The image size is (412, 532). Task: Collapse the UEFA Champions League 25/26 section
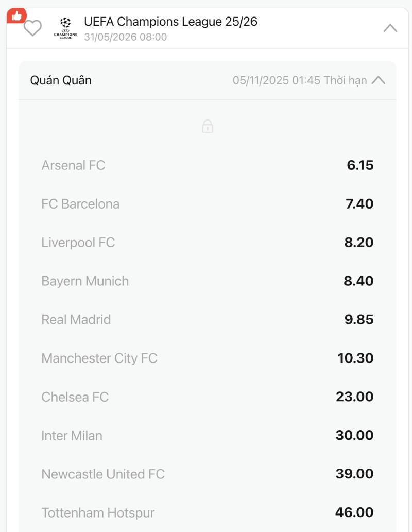pyautogui.click(x=390, y=28)
